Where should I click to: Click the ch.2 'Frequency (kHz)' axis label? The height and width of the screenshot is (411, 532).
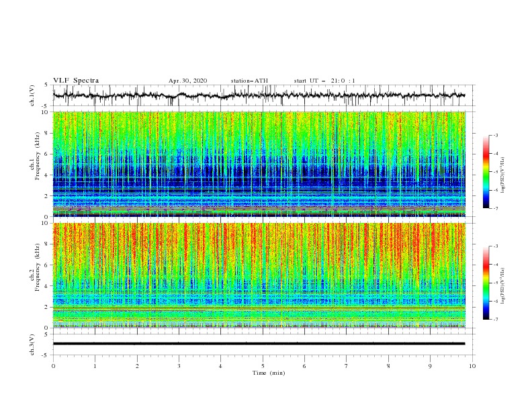click(x=37, y=267)
